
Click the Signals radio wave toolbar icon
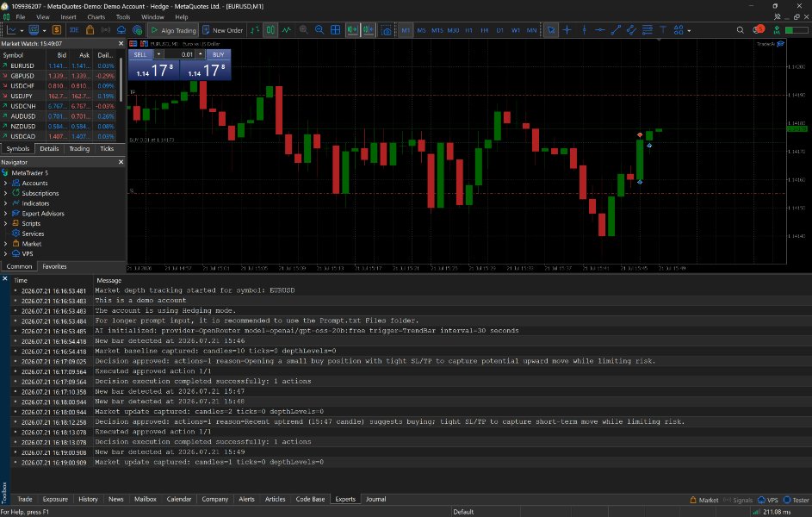click(106, 30)
